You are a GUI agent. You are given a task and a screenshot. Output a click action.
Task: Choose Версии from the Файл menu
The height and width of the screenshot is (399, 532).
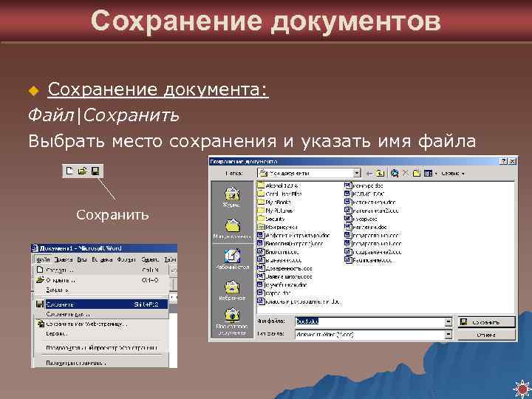pos(101,334)
